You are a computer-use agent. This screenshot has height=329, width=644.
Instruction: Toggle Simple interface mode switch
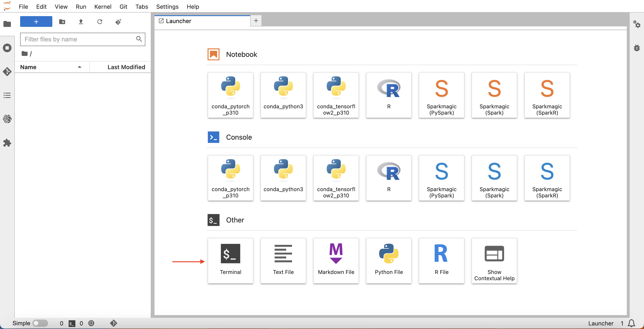[40, 323]
